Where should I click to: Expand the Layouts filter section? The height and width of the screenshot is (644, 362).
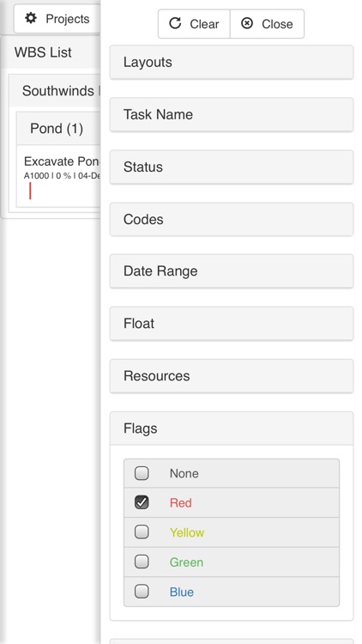232,63
